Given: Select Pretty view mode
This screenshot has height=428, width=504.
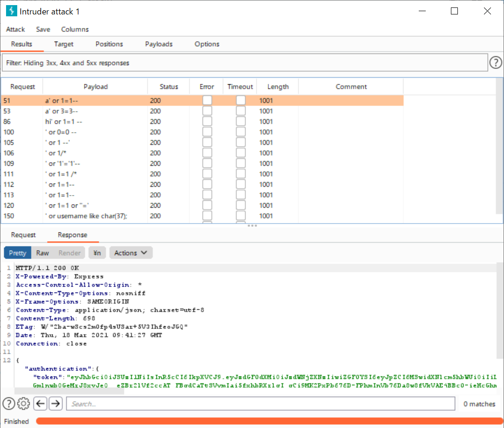Looking at the screenshot, I should pos(17,253).
